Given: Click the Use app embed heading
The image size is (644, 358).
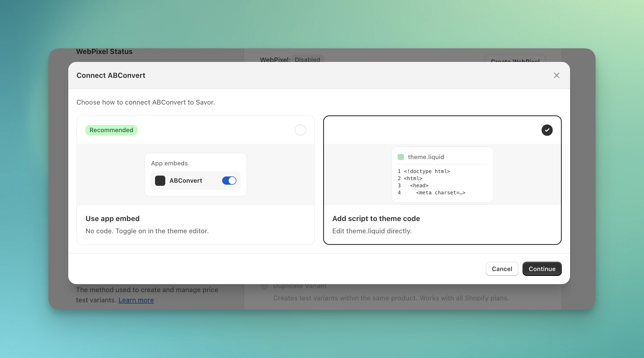Looking at the screenshot, I should click(112, 218).
